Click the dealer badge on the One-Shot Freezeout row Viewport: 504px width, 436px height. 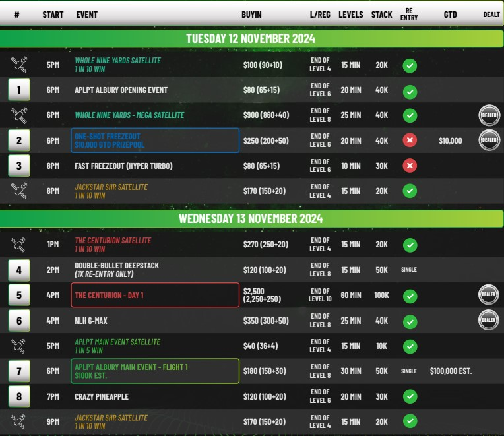point(488,140)
